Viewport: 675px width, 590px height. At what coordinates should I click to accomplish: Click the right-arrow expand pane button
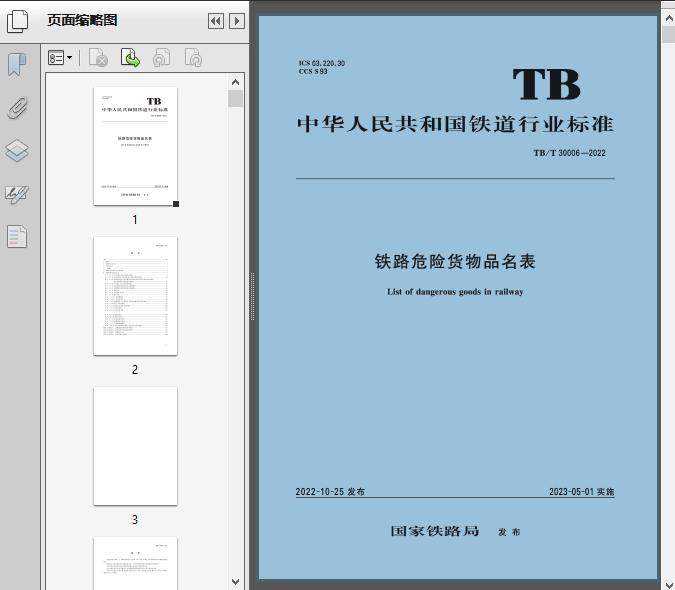point(237,21)
